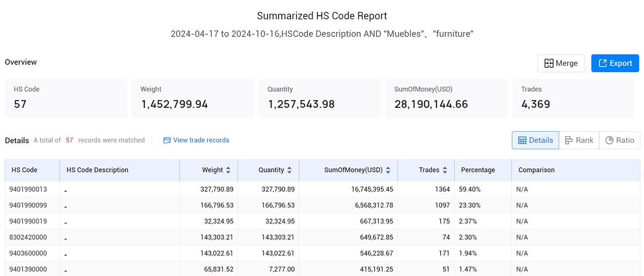This screenshot has width=644, height=276.
Task: Open View trade records link
Action: click(196, 140)
